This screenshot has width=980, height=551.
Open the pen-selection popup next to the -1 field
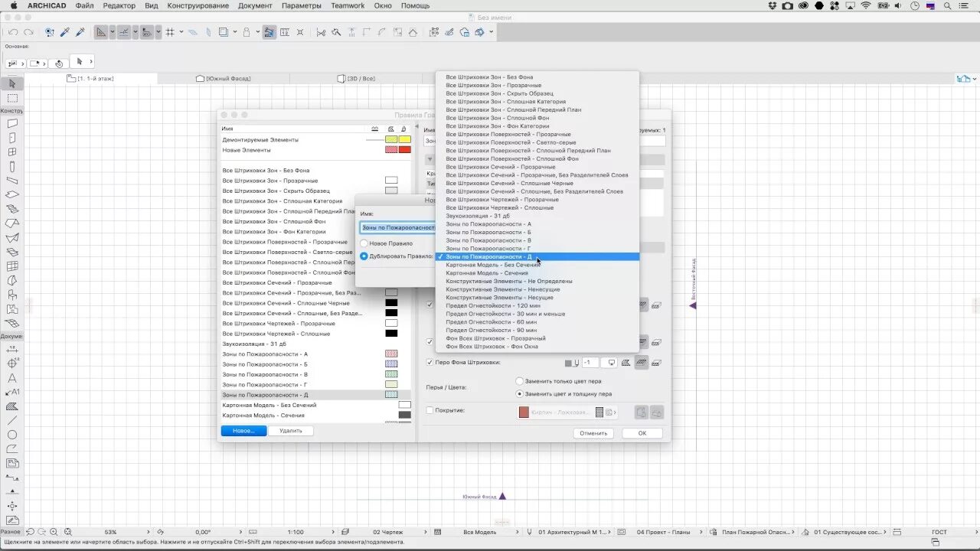pyautogui.click(x=609, y=363)
